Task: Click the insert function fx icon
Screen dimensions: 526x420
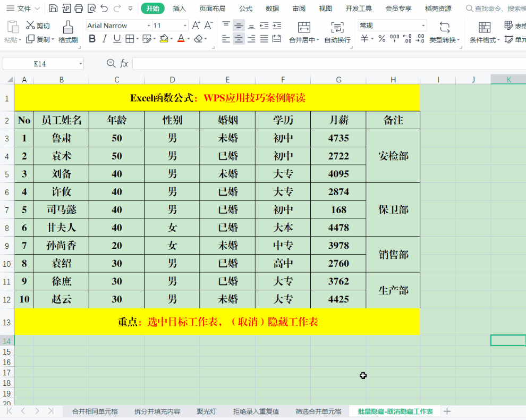Action: [124, 64]
